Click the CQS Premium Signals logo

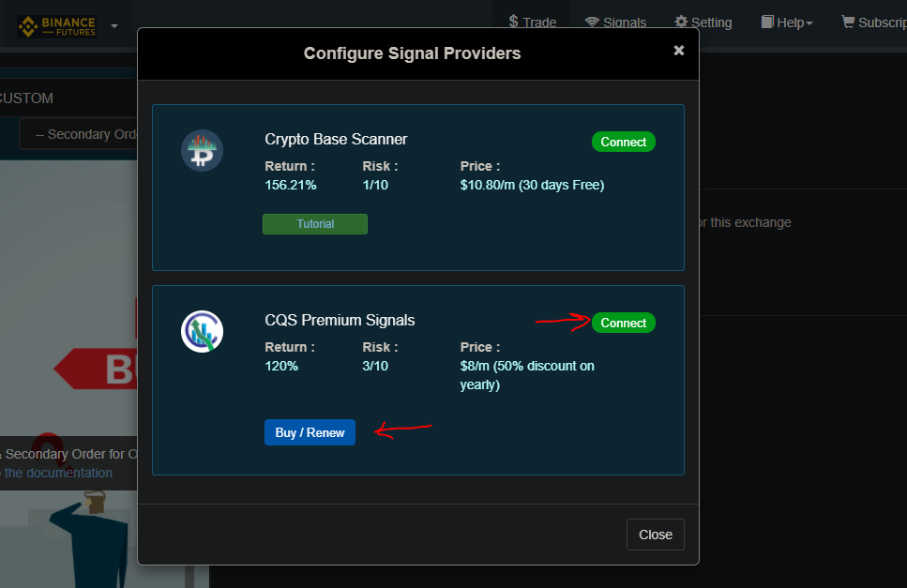(202, 331)
